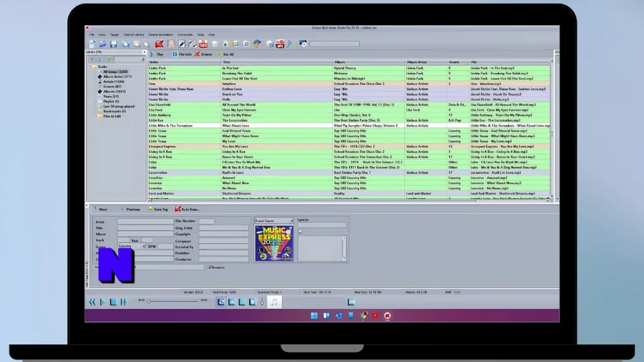
Task: Open the View menu
Action: point(102,35)
